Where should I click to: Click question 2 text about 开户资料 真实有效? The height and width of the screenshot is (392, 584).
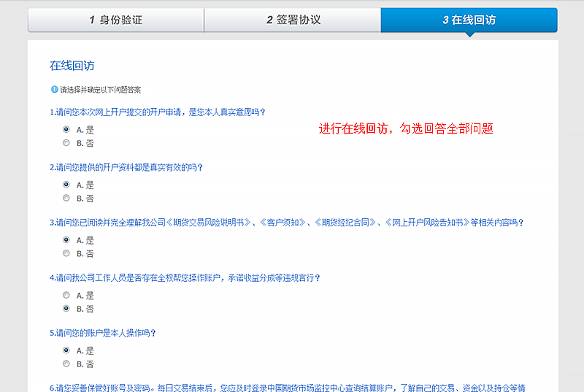[126, 167]
